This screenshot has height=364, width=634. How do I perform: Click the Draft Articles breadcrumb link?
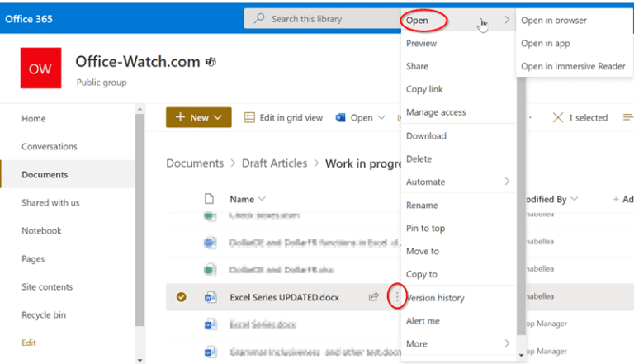275,163
